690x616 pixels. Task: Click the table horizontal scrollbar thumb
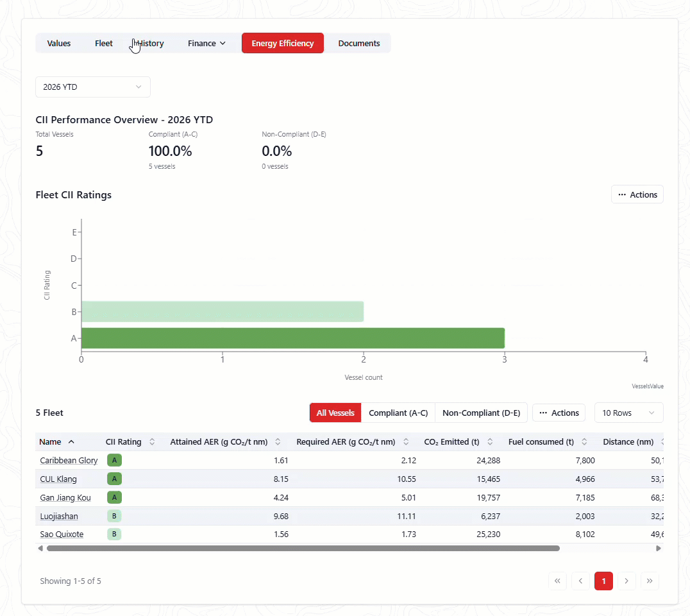coord(303,548)
